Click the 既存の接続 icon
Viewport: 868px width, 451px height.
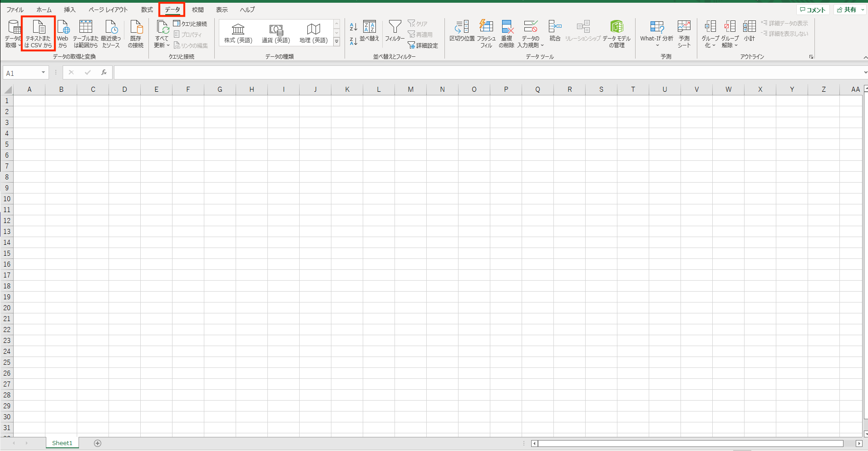tap(136, 34)
